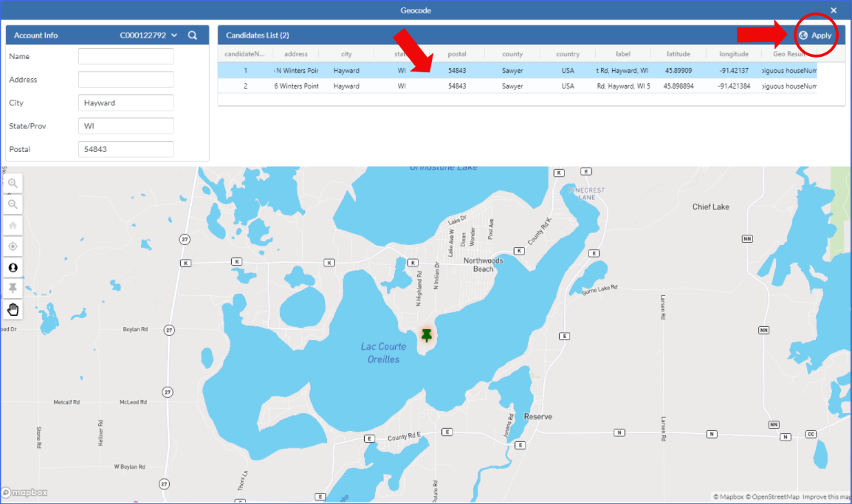
Task: Click longitude value -91.42137
Action: pos(734,71)
